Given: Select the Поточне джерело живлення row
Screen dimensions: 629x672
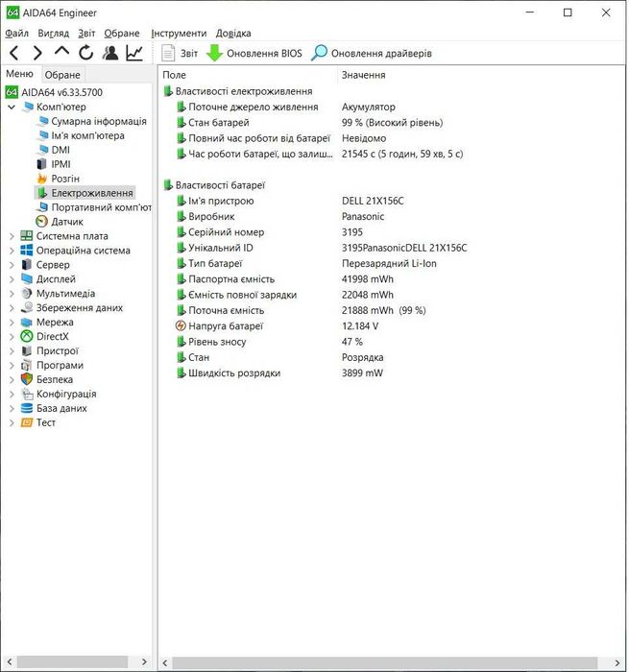Looking at the screenshot, I should (285, 107).
